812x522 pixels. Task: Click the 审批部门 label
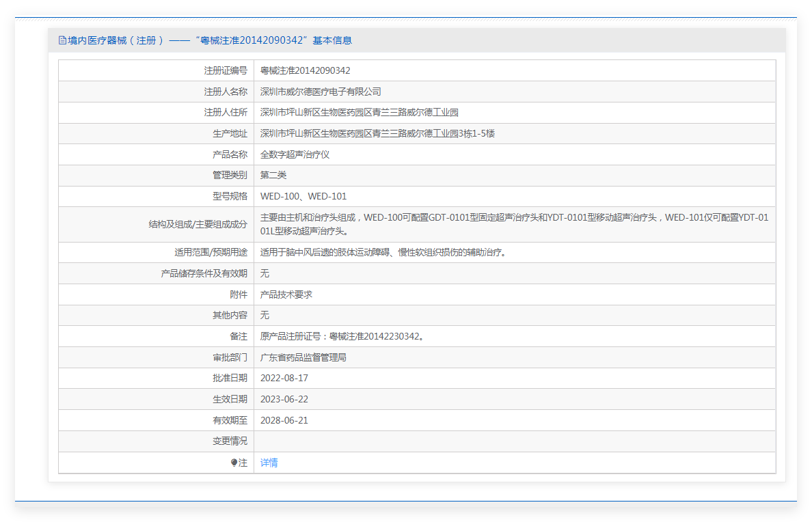pyautogui.click(x=230, y=357)
